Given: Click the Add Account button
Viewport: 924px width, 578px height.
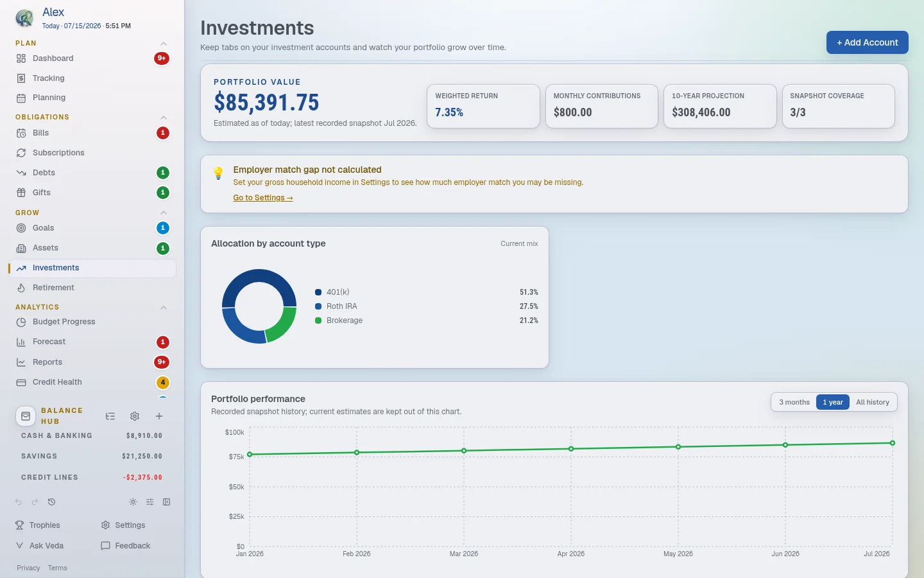Looking at the screenshot, I should point(868,42).
